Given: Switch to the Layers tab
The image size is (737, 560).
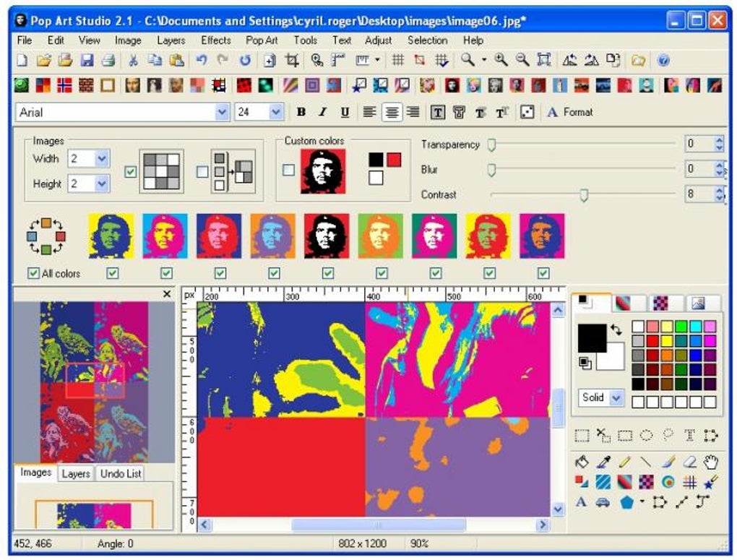Looking at the screenshot, I should pyautogui.click(x=76, y=473).
